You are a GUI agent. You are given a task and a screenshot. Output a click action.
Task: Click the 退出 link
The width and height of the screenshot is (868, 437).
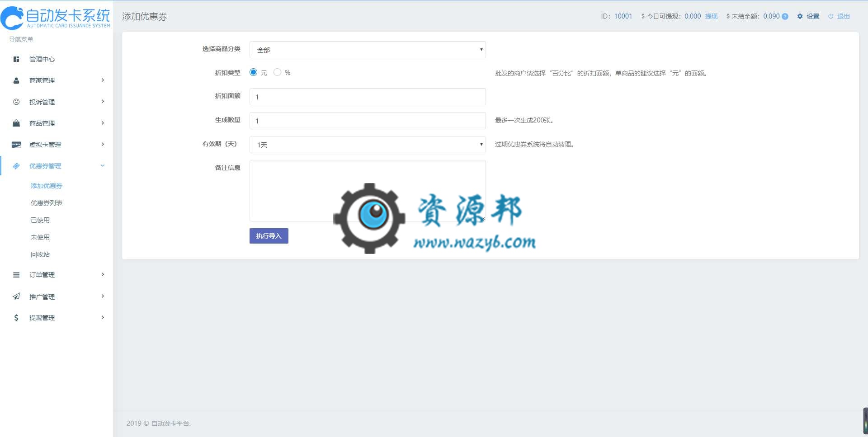pos(844,16)
